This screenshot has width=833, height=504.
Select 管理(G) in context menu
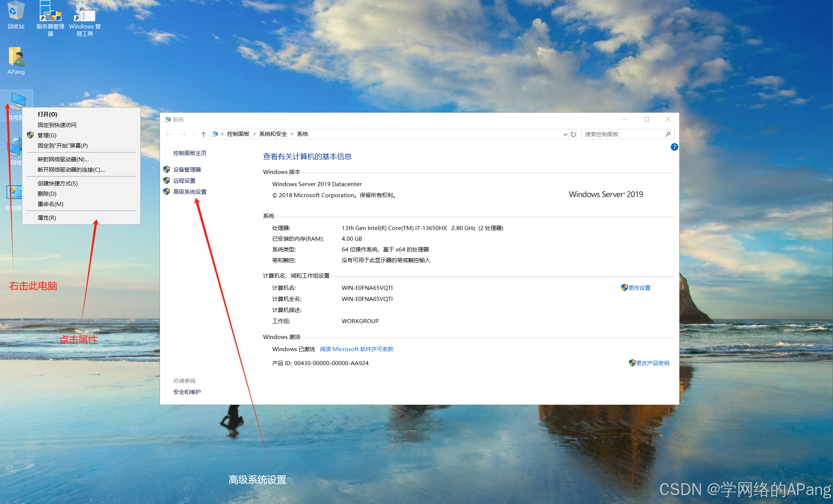tap(47, 135)
